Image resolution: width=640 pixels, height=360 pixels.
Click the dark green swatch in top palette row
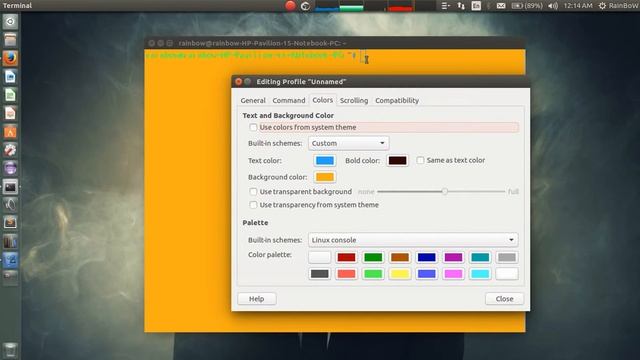click(373, 257)
